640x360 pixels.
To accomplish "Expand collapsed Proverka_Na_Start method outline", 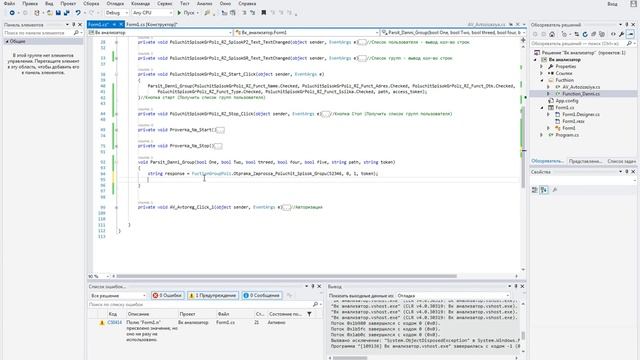I will [116, 130].
